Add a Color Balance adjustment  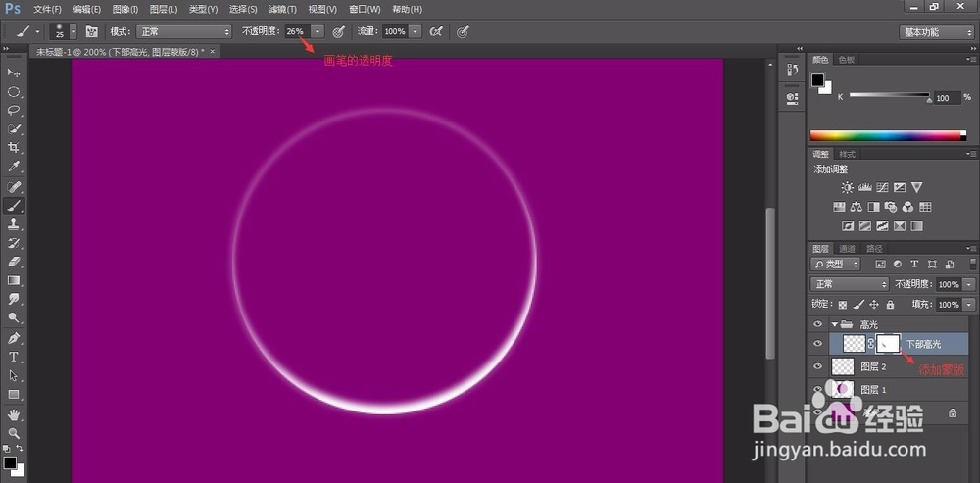point(857,206)
